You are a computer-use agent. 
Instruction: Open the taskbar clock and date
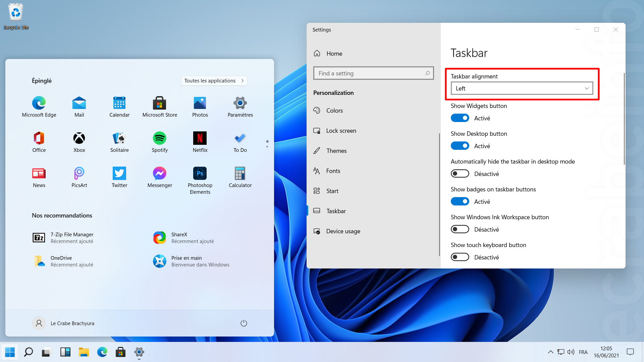(606, 352)
